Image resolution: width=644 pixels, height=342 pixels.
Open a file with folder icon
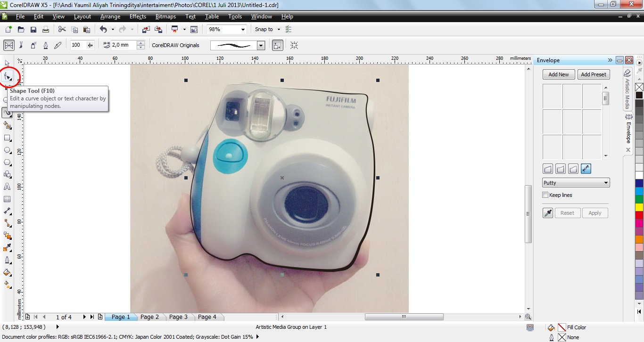[x=21, y=29]
